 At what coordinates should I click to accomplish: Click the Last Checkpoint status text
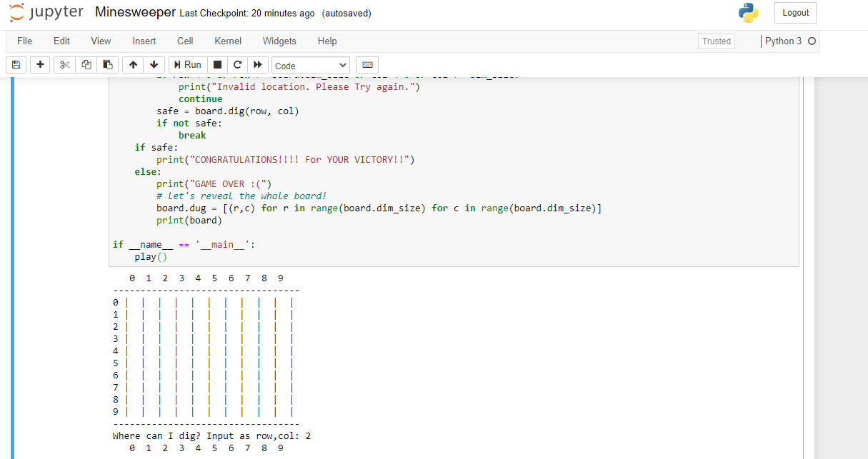(x=247, y=14)
